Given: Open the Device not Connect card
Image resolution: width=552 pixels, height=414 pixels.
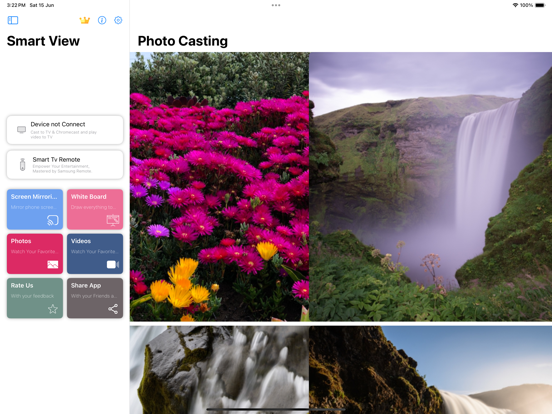Looking at the screenshot, I should click(x=65, y=130).
